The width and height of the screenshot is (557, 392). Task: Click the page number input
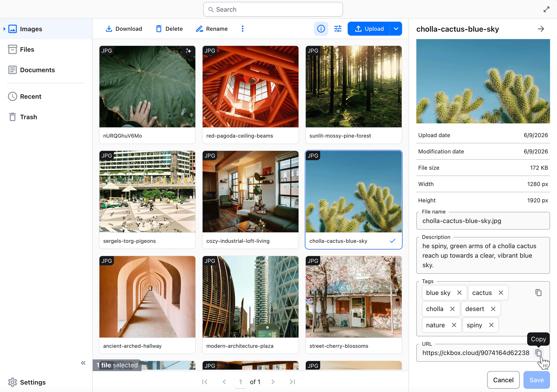(x=240, y=382)
